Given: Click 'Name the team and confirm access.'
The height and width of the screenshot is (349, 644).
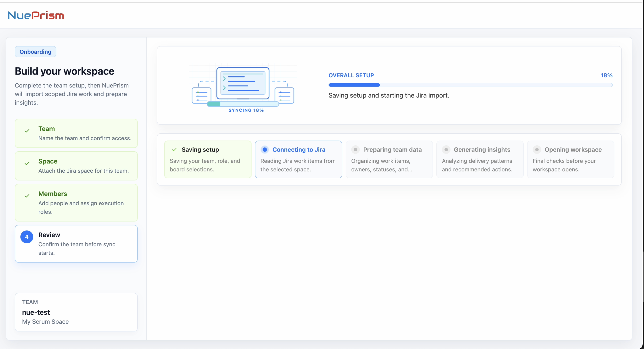Looking at the screenshot, I should pos(85,138).
